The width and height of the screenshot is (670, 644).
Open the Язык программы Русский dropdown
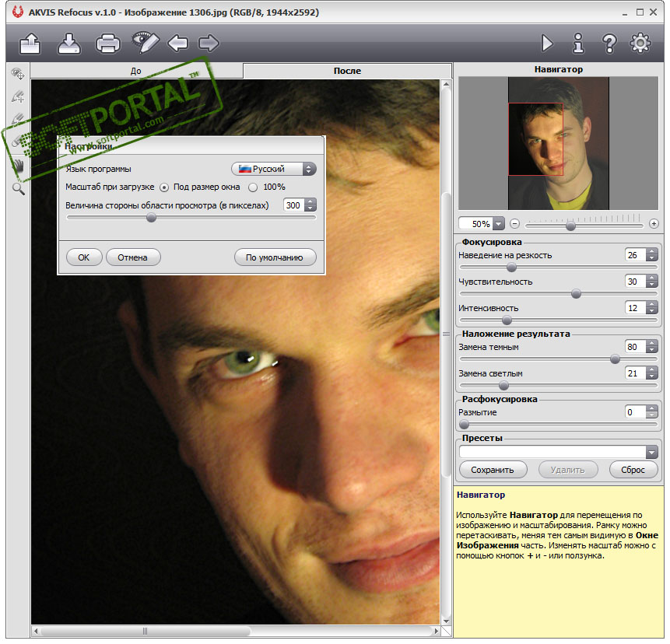(x=273, y=169)
